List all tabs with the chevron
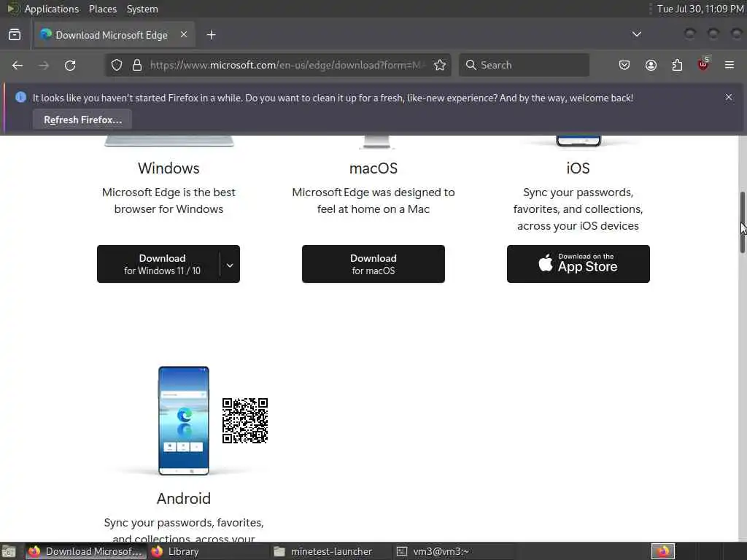747x560 pixels. pyautogui.click(x=636, y=34)
